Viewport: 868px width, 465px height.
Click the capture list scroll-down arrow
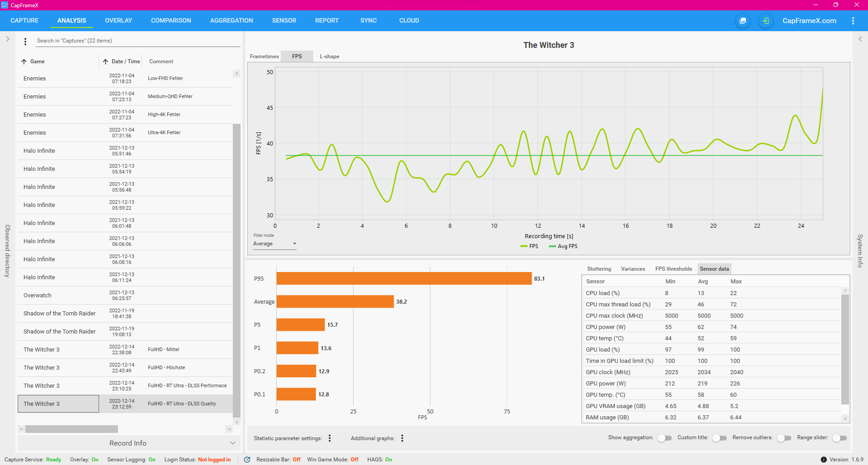click(x=236, y=422)
